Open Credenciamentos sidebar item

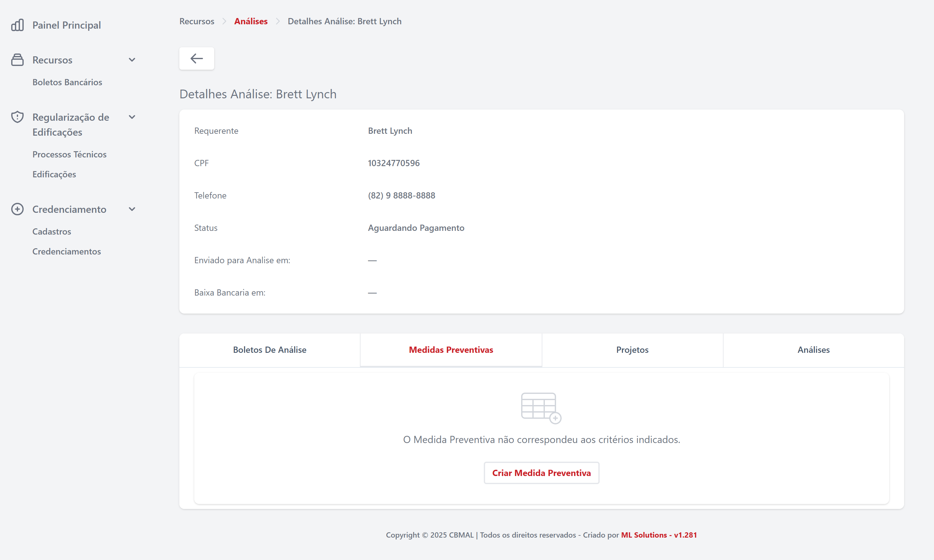coord(66,251)
